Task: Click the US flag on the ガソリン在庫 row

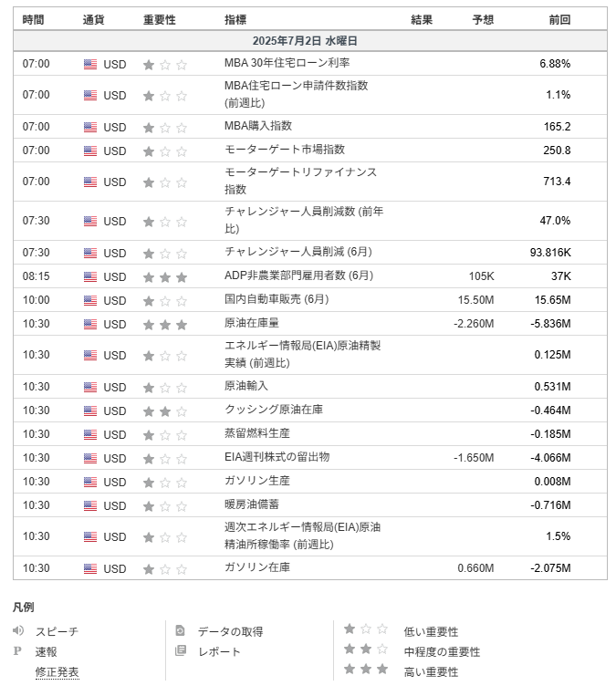Action: click(x=90, y=568)
